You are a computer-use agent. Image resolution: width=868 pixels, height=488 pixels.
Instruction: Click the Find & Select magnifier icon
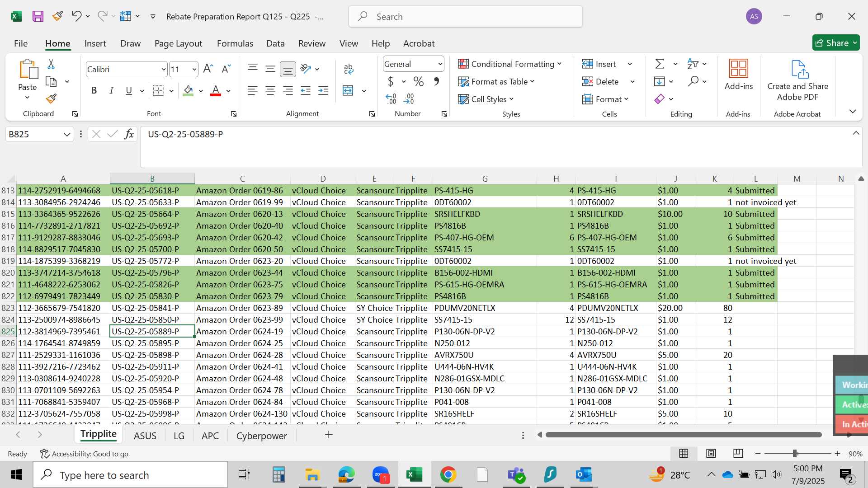693,81
